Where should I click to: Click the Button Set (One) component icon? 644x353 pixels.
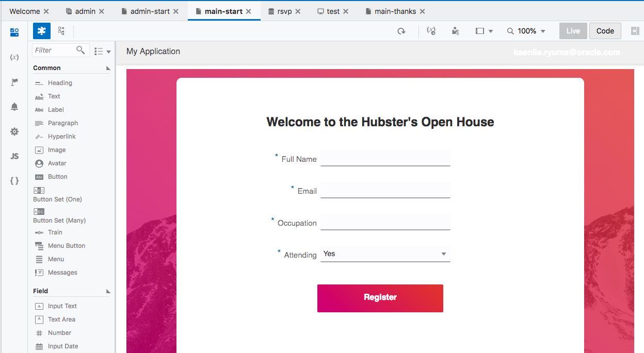click(x=39, y=190)
